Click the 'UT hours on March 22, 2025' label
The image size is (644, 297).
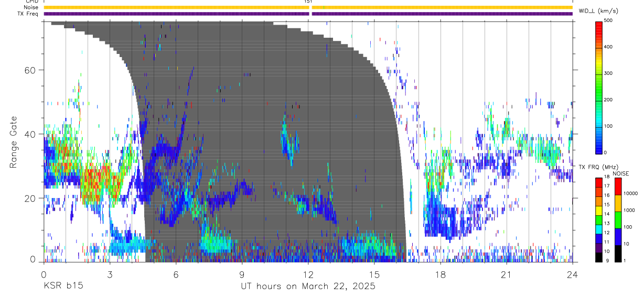(x=308, y=287)
